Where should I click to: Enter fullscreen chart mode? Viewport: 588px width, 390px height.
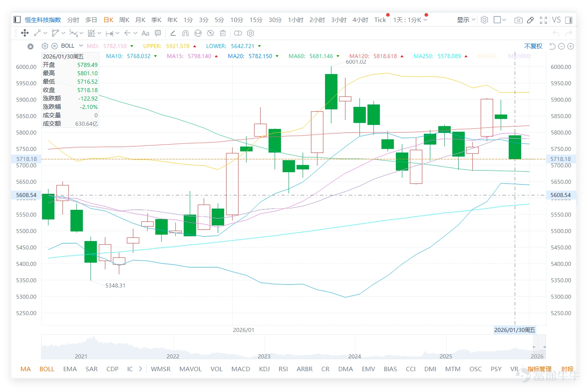click(543, 20)
